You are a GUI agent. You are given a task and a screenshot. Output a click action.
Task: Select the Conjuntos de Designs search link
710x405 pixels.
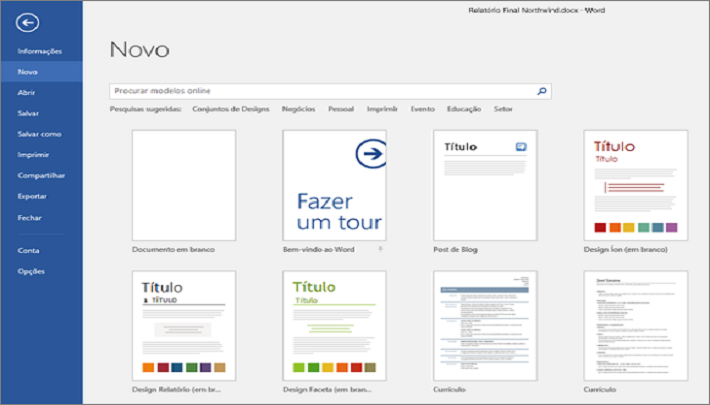pos(232,109)
